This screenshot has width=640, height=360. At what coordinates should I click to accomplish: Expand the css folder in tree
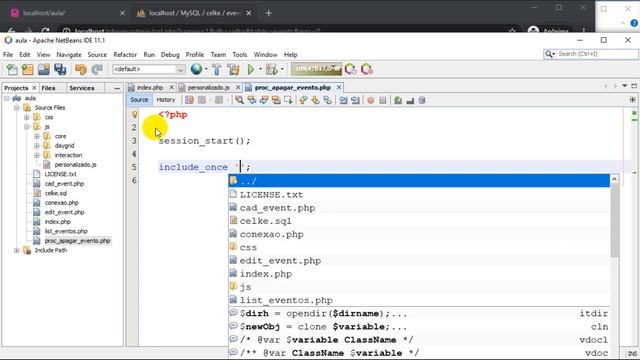tap(27, 117)
